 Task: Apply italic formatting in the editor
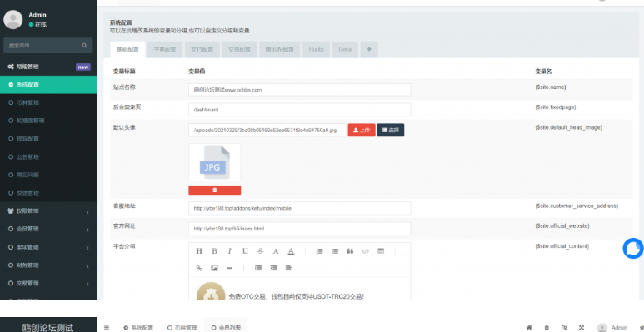[230, 251]
